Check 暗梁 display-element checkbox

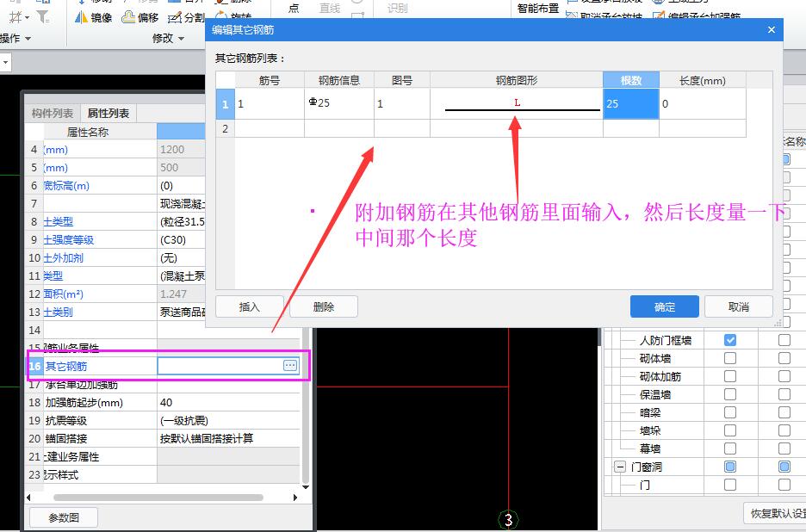click(730, 412)
